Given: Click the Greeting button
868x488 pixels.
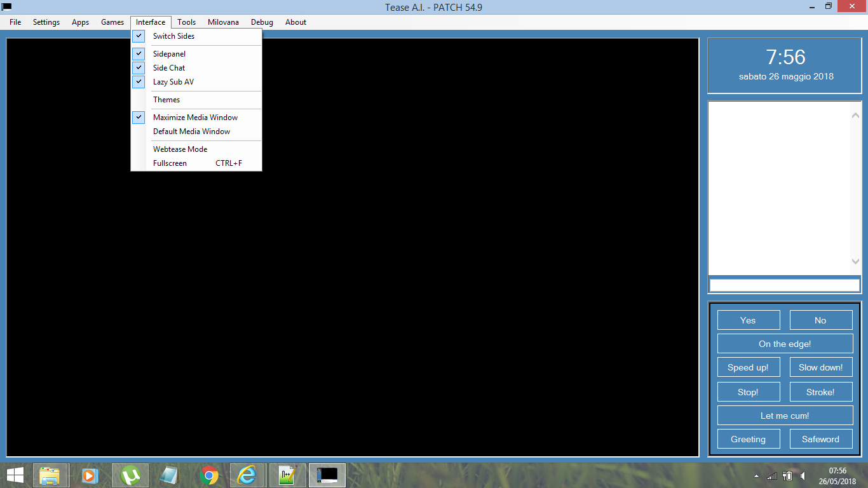Looking at the screenshot, I should [749, 439].
